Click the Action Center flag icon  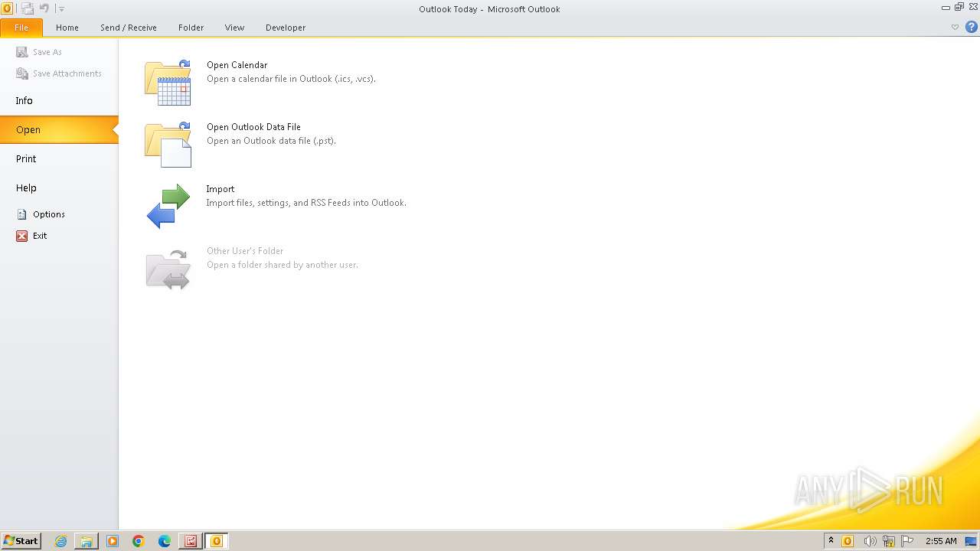coord(907,541)
